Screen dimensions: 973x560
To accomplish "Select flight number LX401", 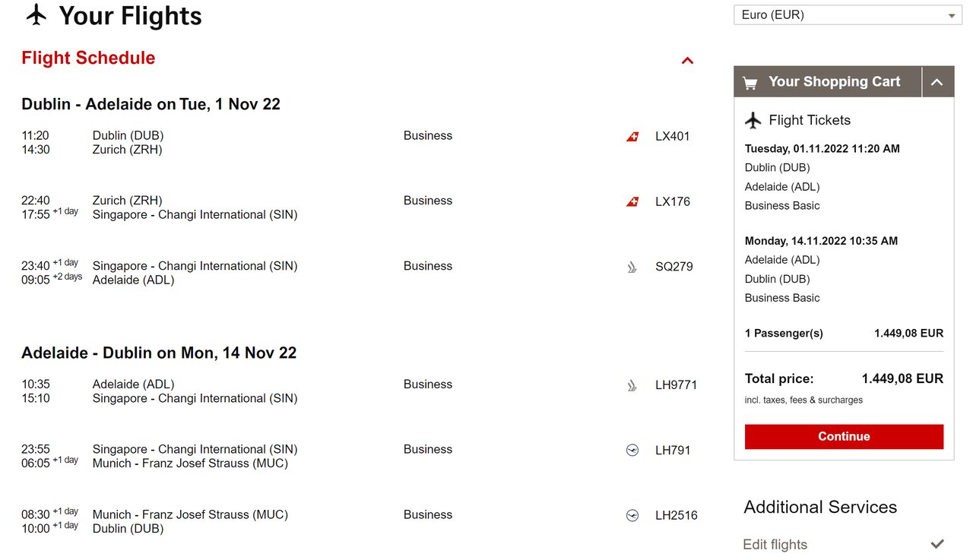I will (673, 137).
